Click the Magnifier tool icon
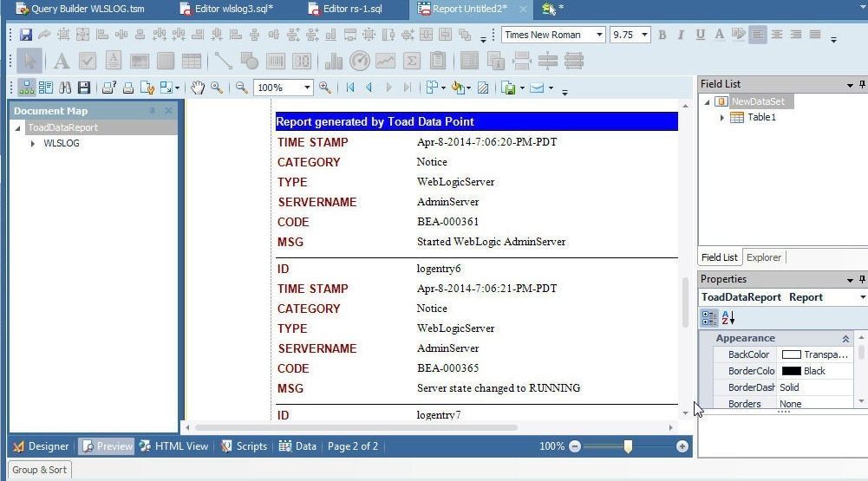 tap(217, 88)
